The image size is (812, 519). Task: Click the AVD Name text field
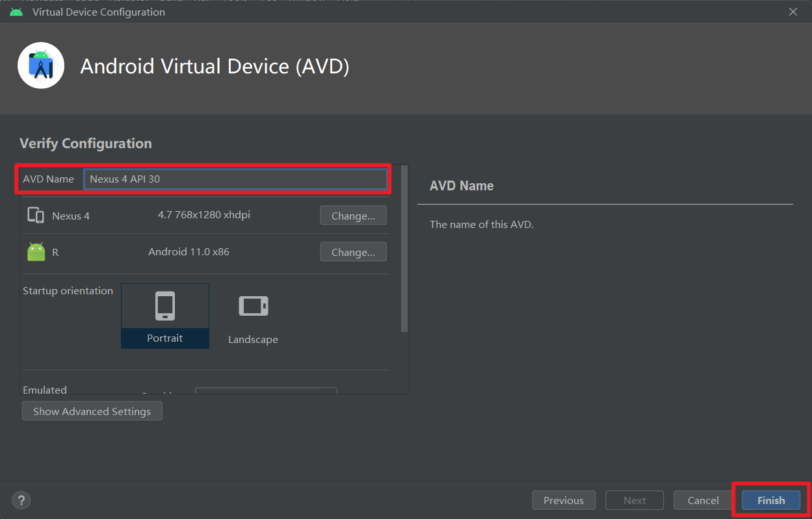coord(235,179)
